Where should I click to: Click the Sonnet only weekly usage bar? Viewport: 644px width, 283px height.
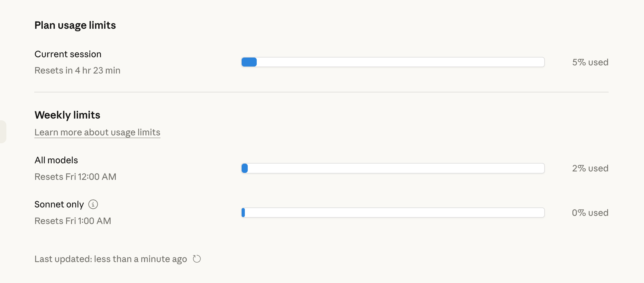tap(393, 213)
